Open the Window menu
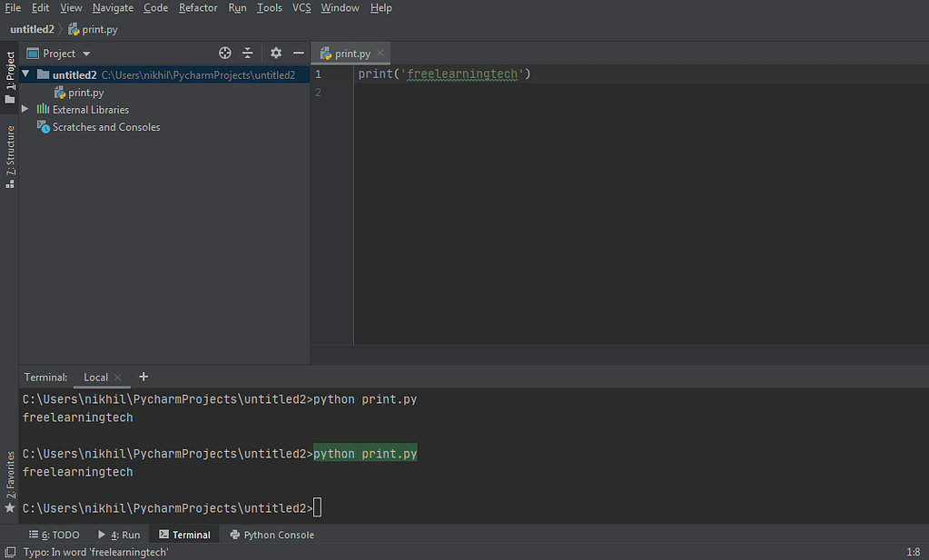Screen dimensions: 929x560 point(340,7)
